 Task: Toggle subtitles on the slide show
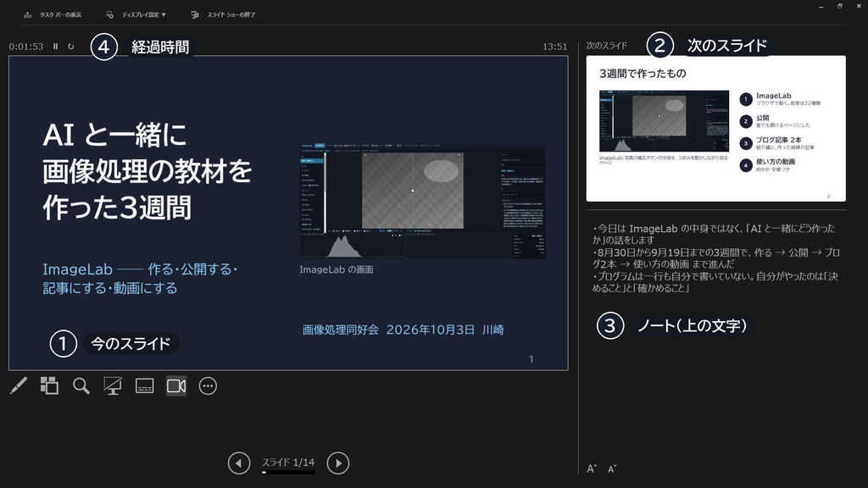[144, 385]
